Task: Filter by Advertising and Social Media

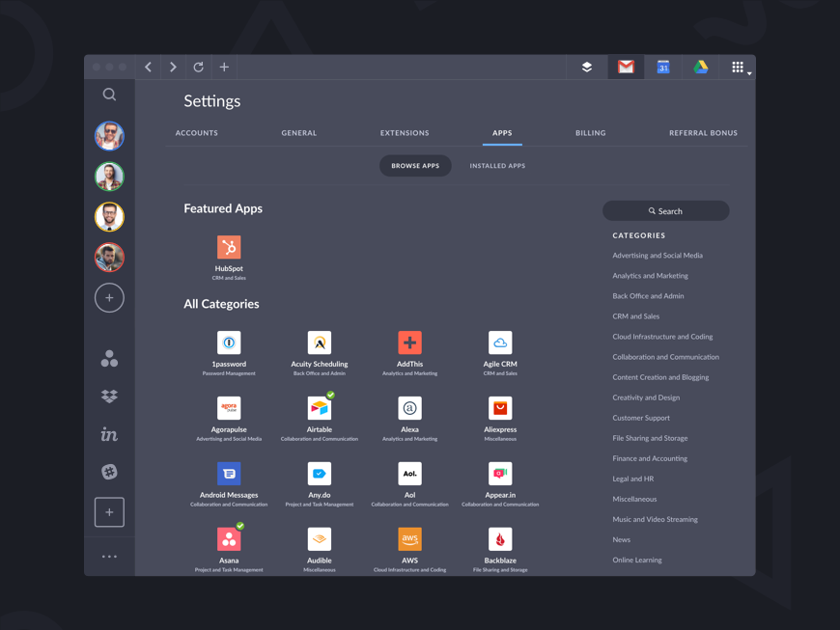Action: click(x=658, y=256)
